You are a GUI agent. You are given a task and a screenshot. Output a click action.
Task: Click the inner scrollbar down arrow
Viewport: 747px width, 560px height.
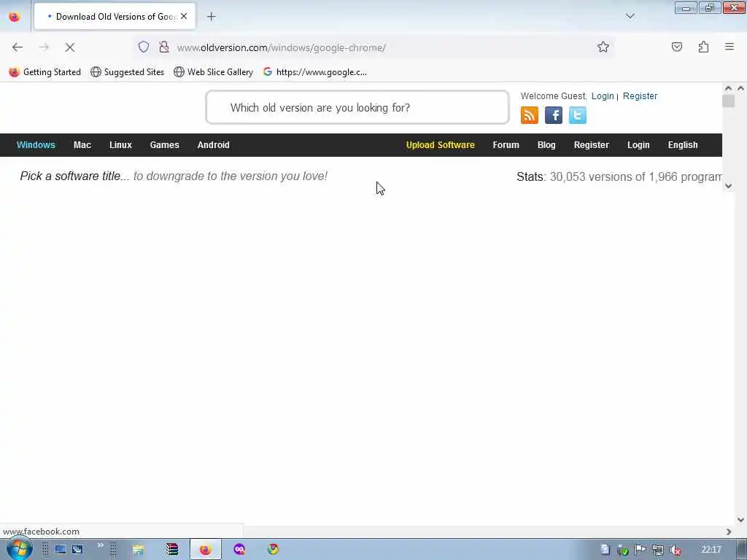pyautogui.click(x=728, y=186)
